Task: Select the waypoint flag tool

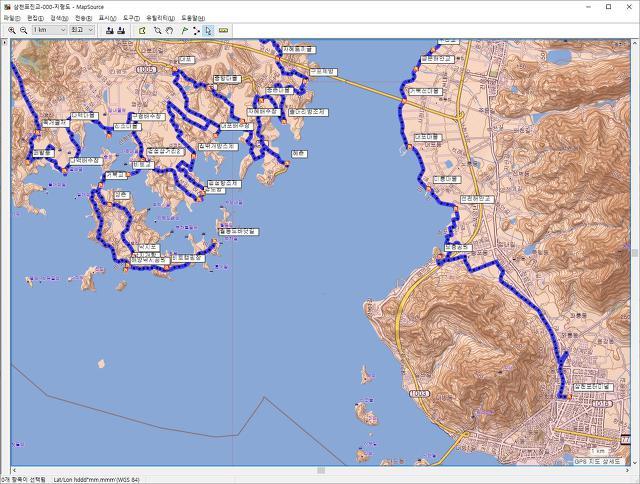Action: pos(184,30)
